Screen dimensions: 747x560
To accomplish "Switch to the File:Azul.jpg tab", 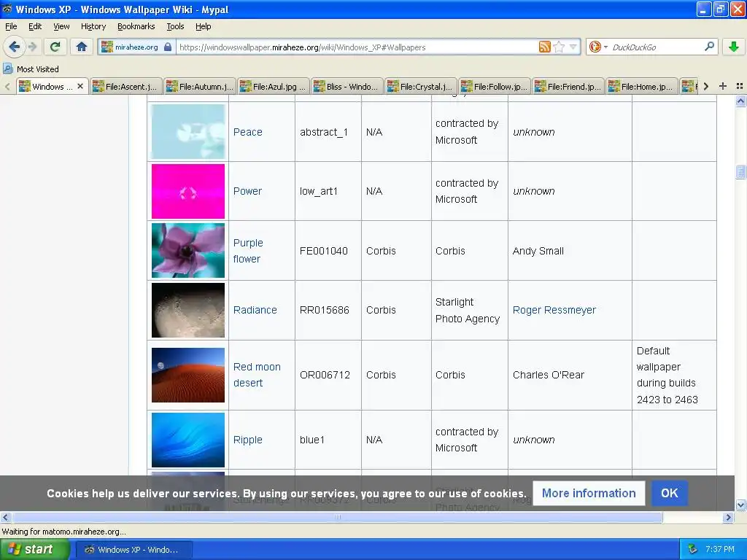I will tap(274, 87).
